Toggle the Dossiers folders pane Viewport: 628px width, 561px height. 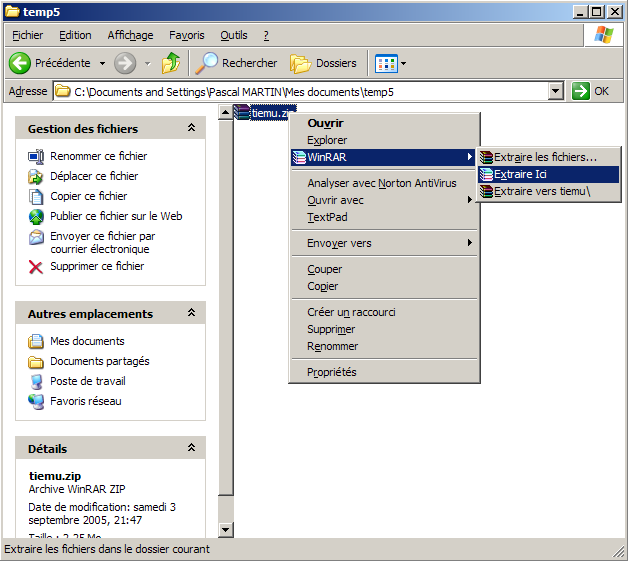pos(323,63)
